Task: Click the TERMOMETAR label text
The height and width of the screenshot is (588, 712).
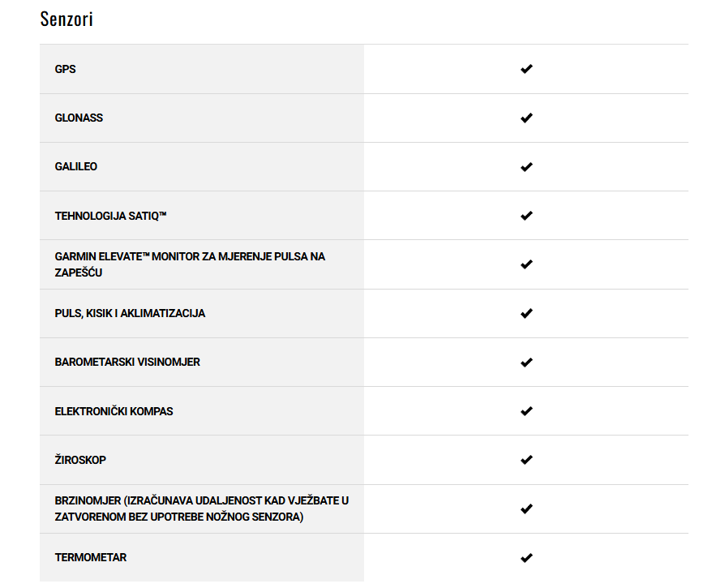Action: point(91,557)
